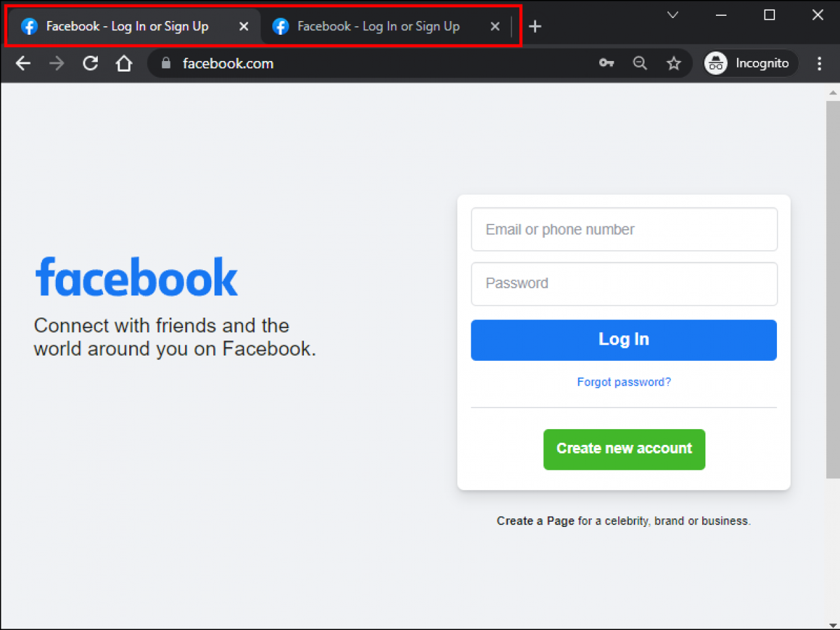This screenshot has height=630, width=840.
Task: Click Create new account
Action: (623, 449)
